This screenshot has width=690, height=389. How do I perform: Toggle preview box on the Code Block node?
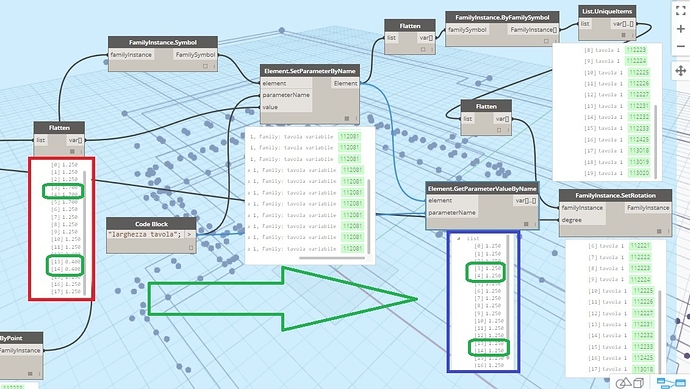[x=191, y=248]
